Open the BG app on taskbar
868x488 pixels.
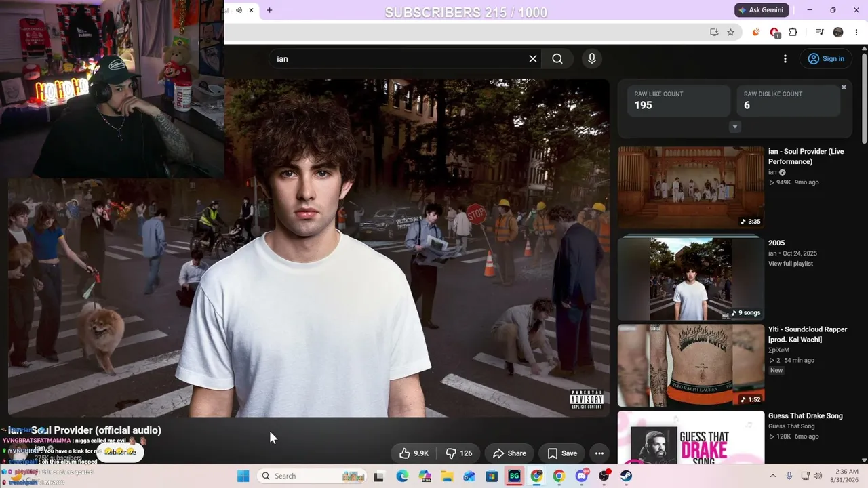pyautogui.click(x=514, y=476)
